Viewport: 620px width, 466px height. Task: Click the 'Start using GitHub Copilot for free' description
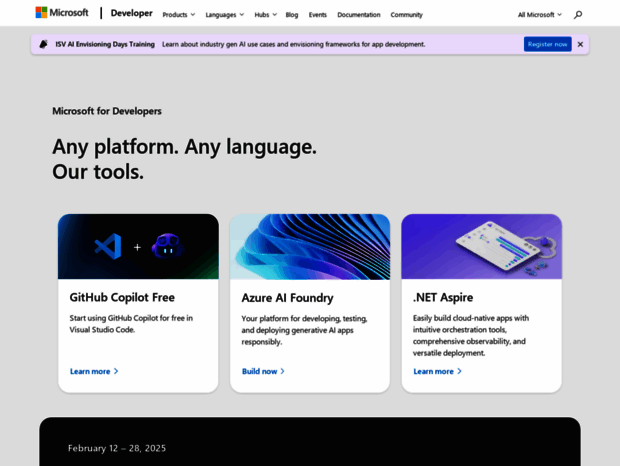pyautogui.click(x=131, y=324)
